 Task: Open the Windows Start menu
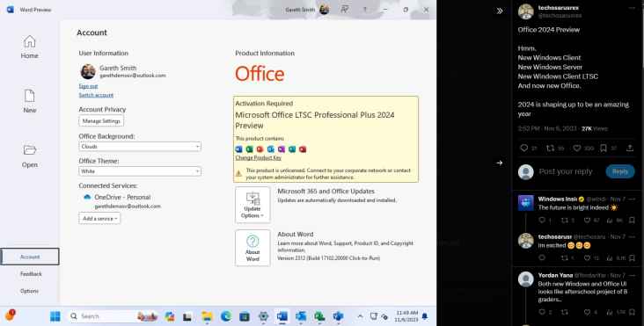[x=55, y=316]
